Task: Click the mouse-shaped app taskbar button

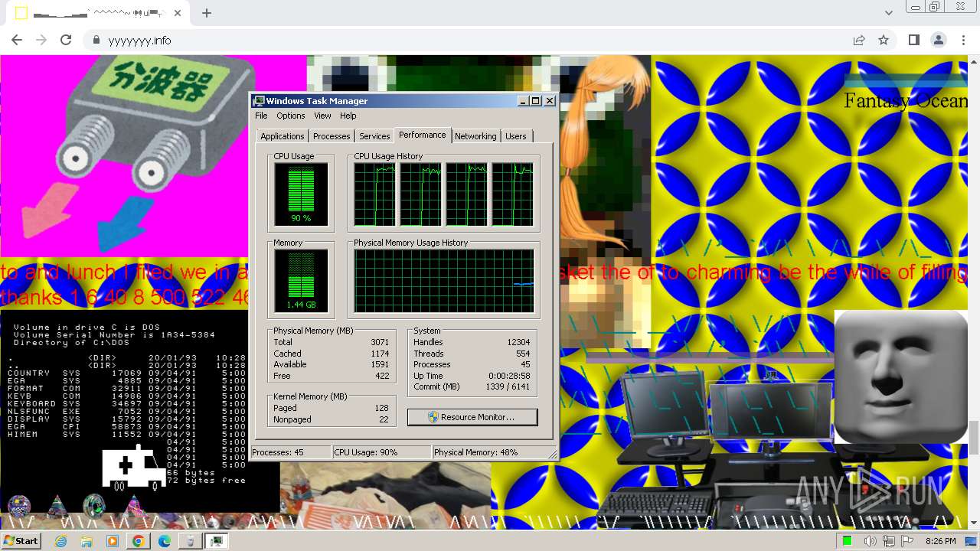Action: [x=191, y=541]
